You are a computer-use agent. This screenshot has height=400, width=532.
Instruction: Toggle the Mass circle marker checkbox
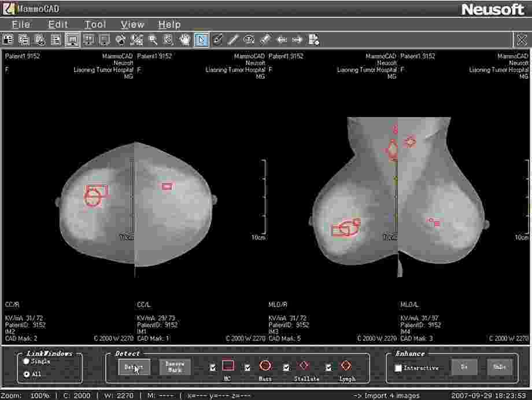click(247, 367)
